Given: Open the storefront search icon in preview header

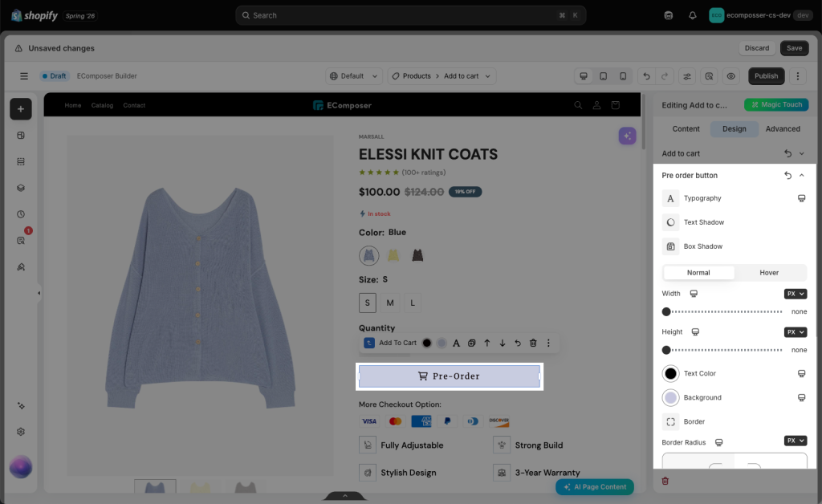Looking at the screenshot, I should coord(578,105).
